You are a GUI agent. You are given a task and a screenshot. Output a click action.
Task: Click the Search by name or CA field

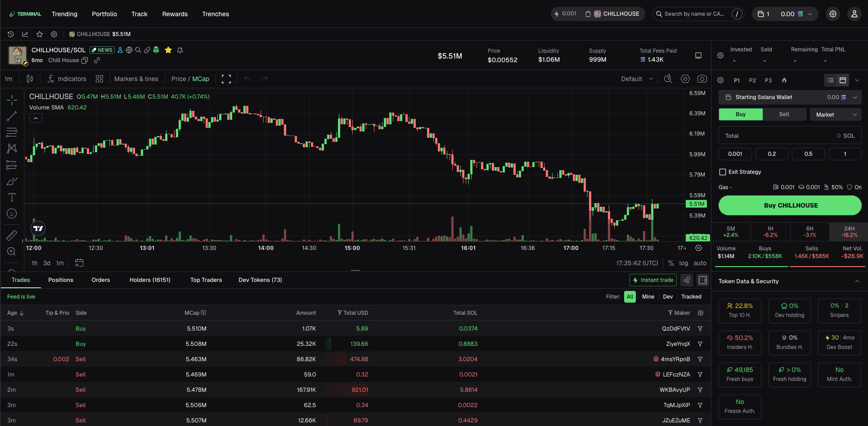pyautogui.click(x=693, y=14)
